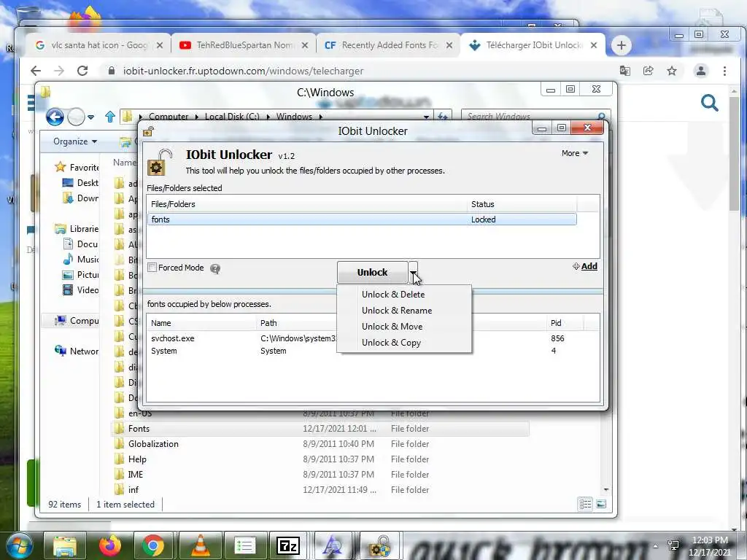747x560 pixels.
Task: Select Computer in Explorer navigation pane
Action: pyautogui.click(x=77, y=321)
